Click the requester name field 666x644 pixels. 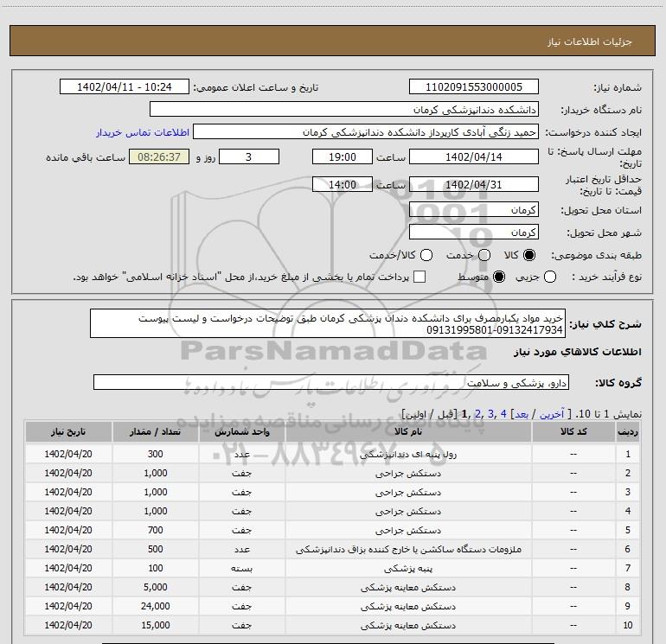[366, 132]
